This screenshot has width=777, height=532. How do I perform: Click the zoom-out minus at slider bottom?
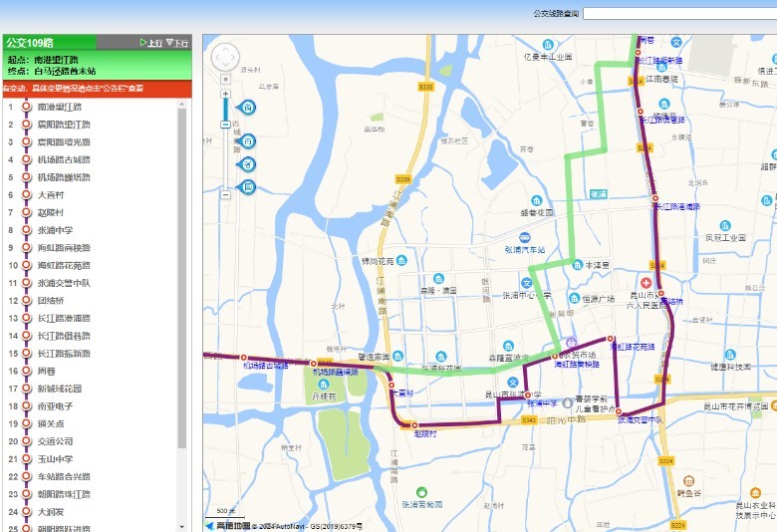point(225,194)
